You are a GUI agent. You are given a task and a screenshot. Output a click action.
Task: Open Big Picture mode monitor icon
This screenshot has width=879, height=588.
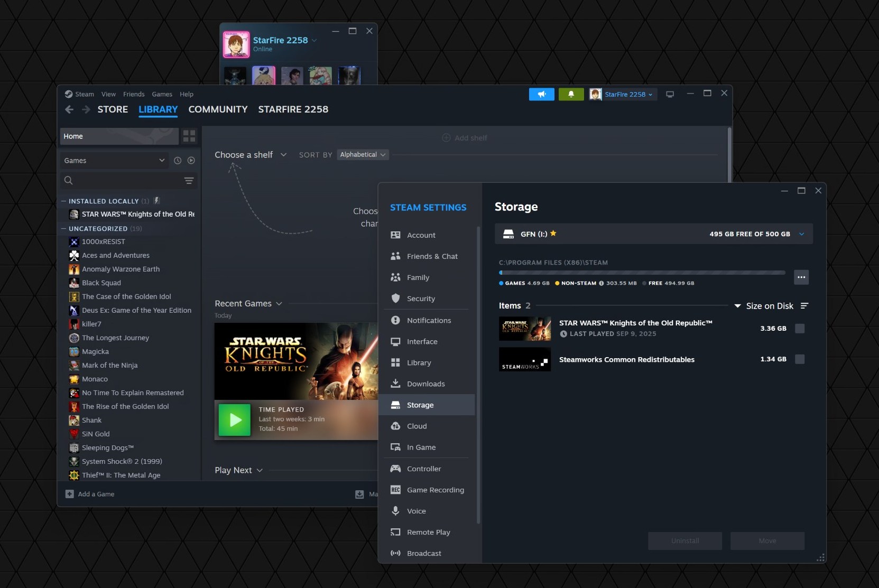point(670,94)
